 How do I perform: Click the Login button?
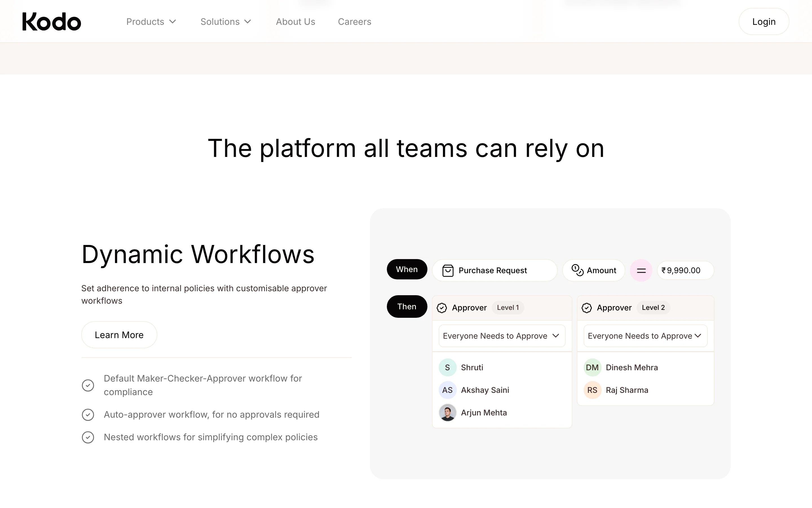click(x=764, y=21)
